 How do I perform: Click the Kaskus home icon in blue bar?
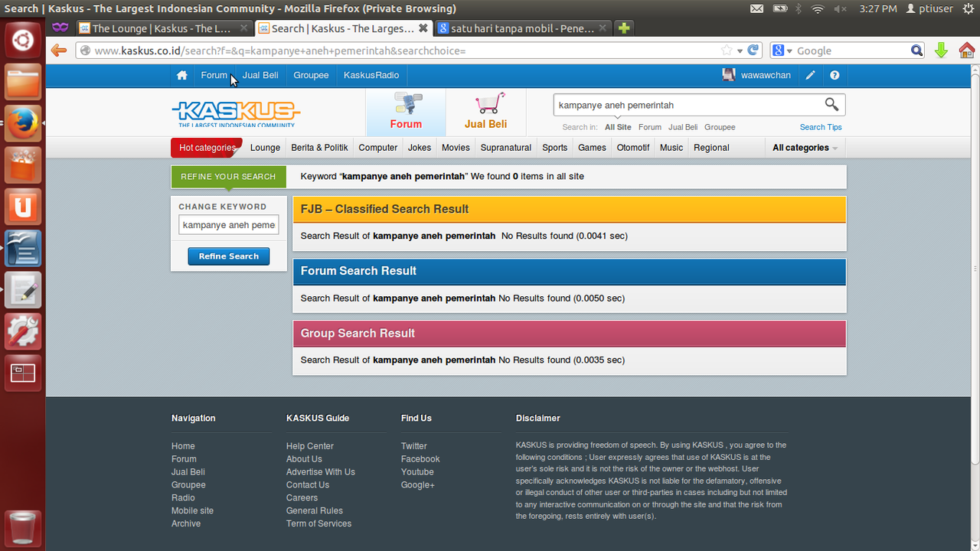coord(181,75)
